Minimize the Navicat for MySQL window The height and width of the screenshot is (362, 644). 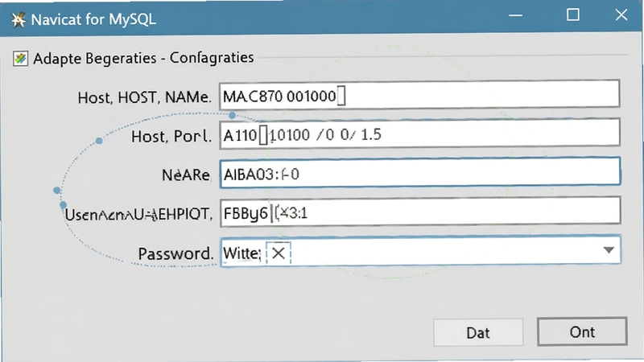(515, 15)
